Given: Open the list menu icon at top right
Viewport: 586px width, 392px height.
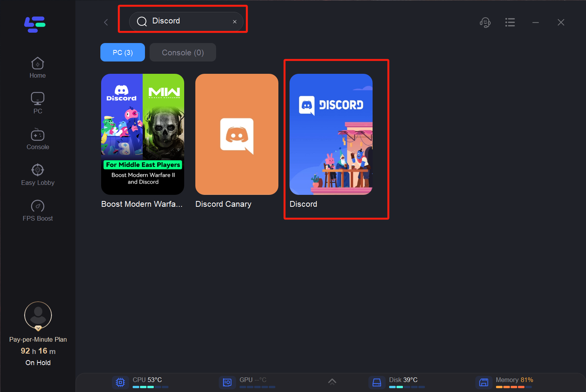Looking at the screenshot, I should pyautogui.click(x=510, y=22).
